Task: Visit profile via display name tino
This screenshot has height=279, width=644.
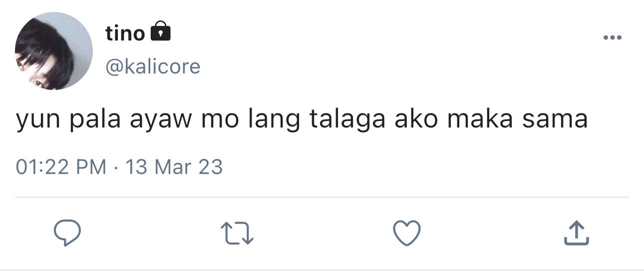Action: [125, 33]
